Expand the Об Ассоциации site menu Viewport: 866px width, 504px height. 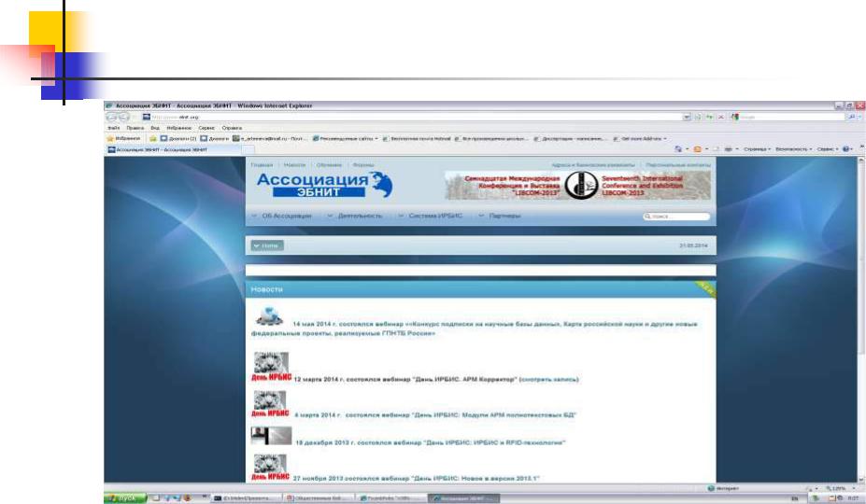coord(282,216)
